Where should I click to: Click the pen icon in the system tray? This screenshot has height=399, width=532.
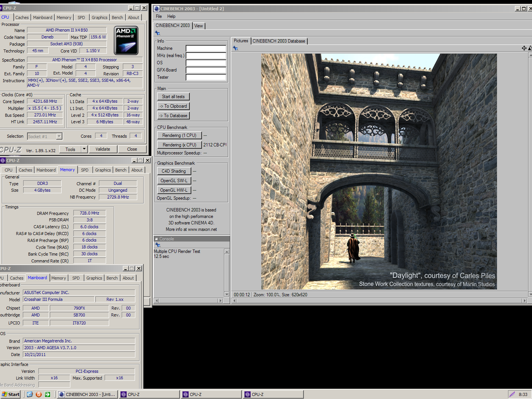512,394
